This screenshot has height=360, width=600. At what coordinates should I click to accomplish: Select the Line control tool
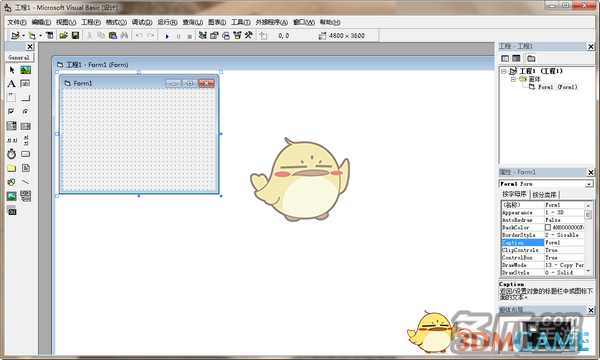[x=26, y=182]
